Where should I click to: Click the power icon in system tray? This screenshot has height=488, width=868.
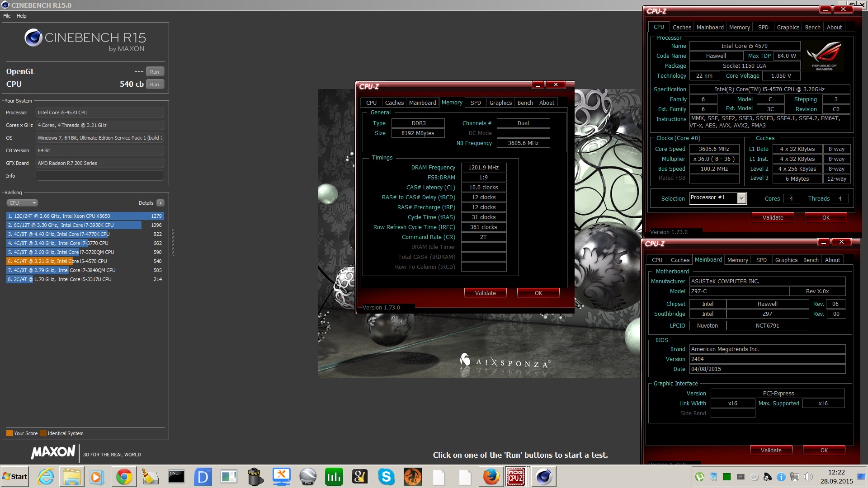pyautogui.click(x=754, y=477)
